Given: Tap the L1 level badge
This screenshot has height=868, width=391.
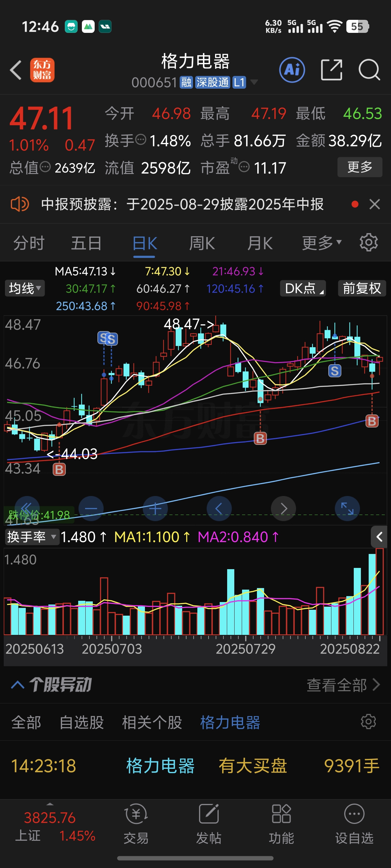Looking at the screenshot, I should pyautogui.click(x=239, y=82).
